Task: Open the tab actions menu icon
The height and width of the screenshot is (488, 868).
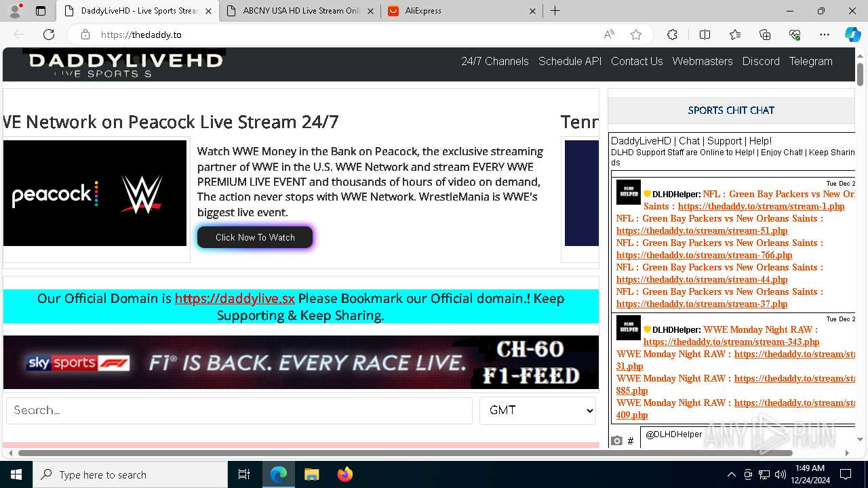Action: coord(41,11)
